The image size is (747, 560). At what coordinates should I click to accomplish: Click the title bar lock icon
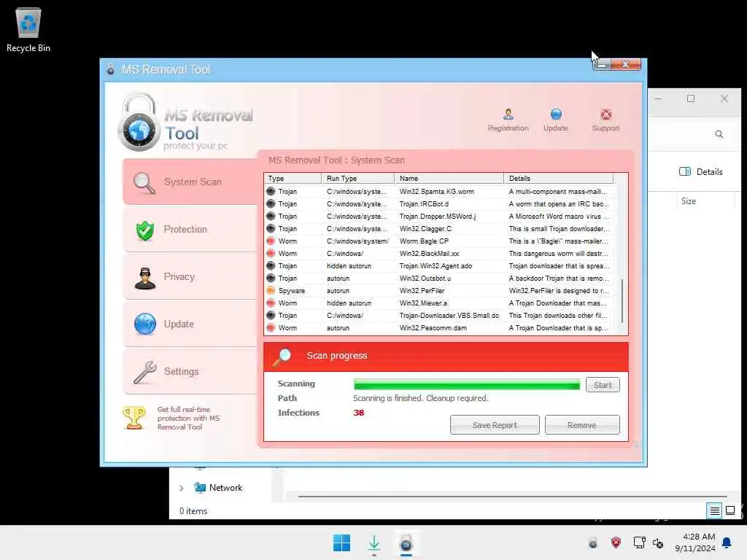pos(111,69)
